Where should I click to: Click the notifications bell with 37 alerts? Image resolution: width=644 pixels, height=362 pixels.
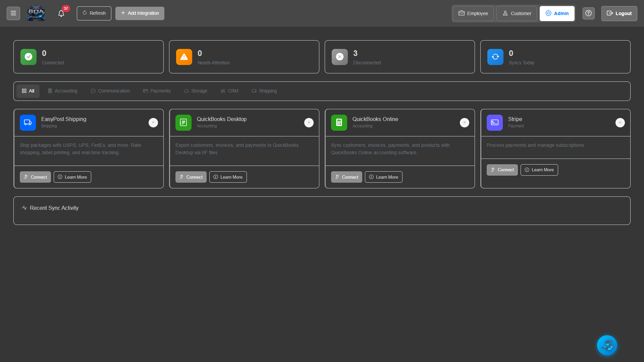tap(61, 13)
